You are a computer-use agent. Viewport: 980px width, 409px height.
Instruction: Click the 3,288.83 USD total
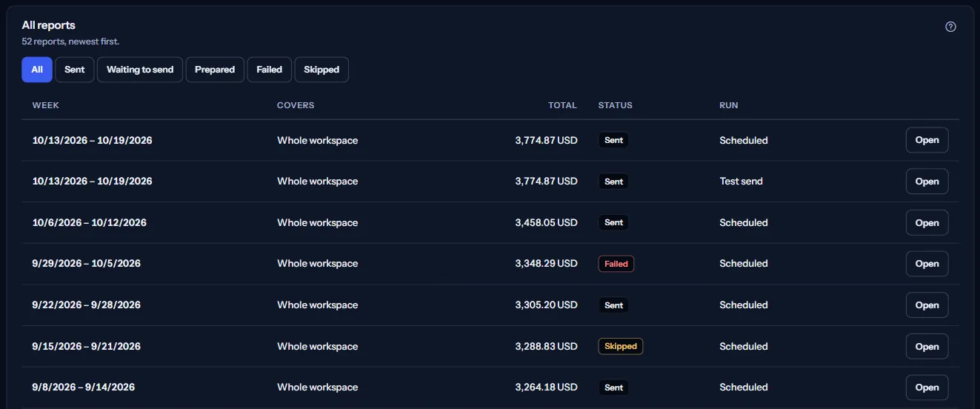click(x=546, y=346)
